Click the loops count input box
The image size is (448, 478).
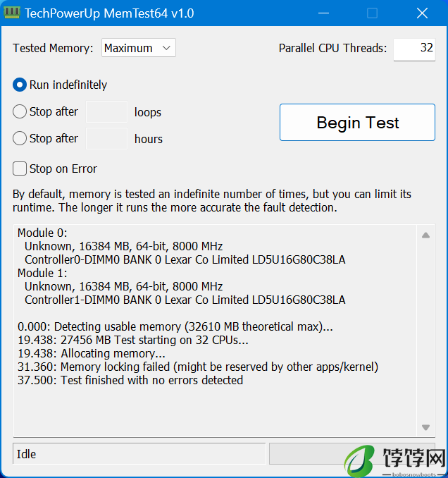pos(106,112)
